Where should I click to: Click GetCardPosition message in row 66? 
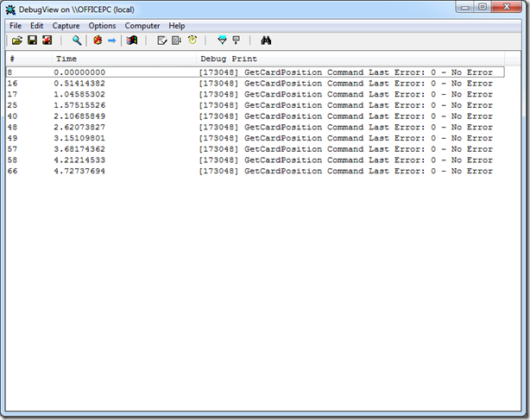click(x=346, y=171)
